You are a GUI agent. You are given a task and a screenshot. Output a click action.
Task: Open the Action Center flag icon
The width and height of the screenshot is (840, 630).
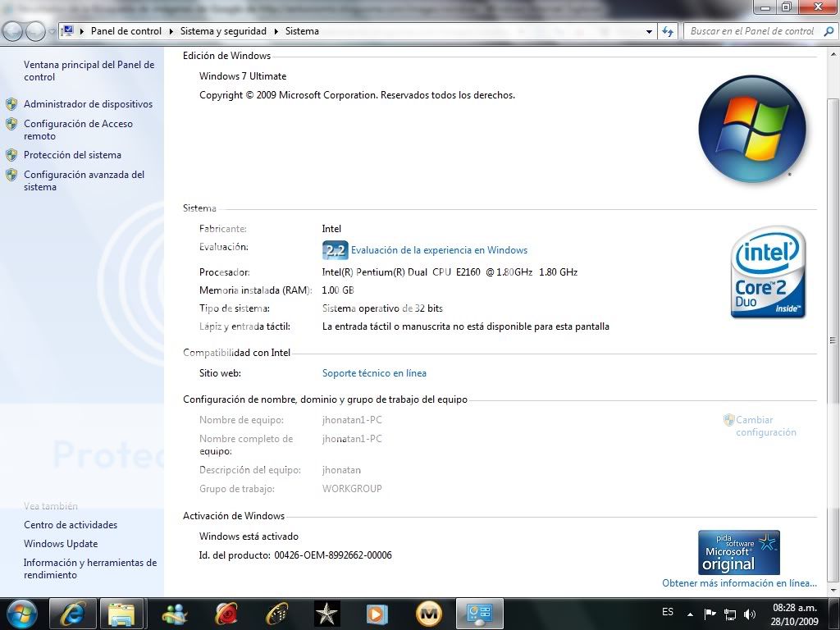pyautogui.click(x=710, y=614)
